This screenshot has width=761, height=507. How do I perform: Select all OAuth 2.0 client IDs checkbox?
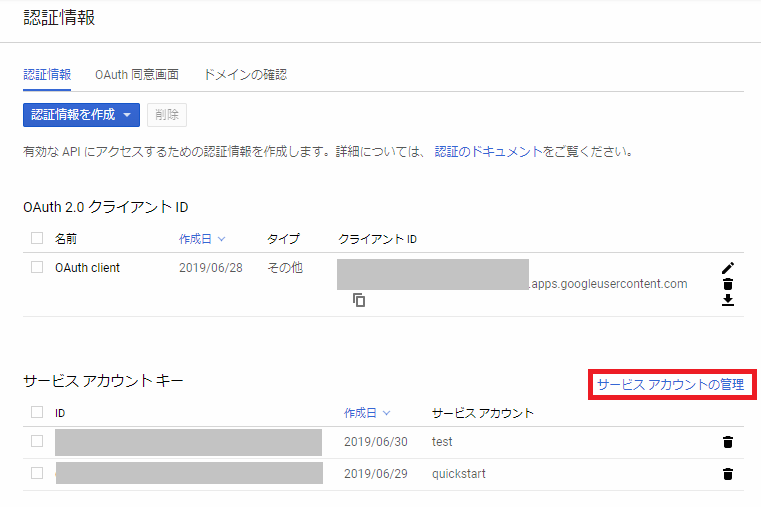pos(37,238)
